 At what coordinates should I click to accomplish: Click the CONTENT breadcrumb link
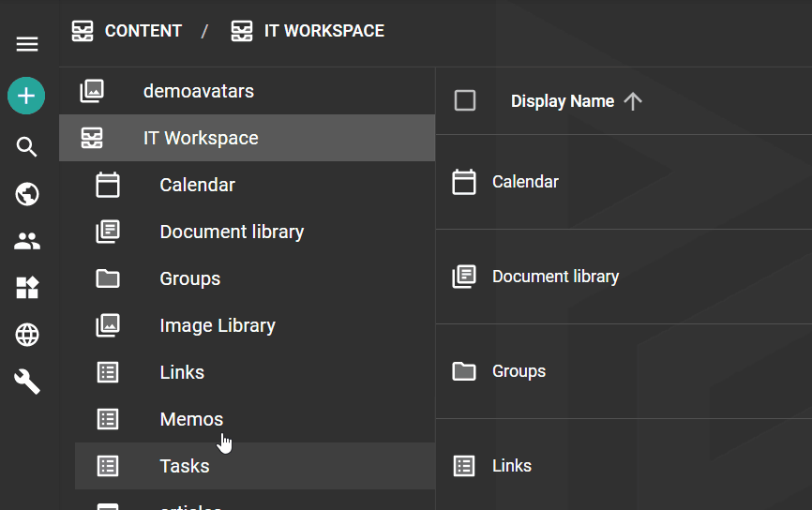(143, 31)
